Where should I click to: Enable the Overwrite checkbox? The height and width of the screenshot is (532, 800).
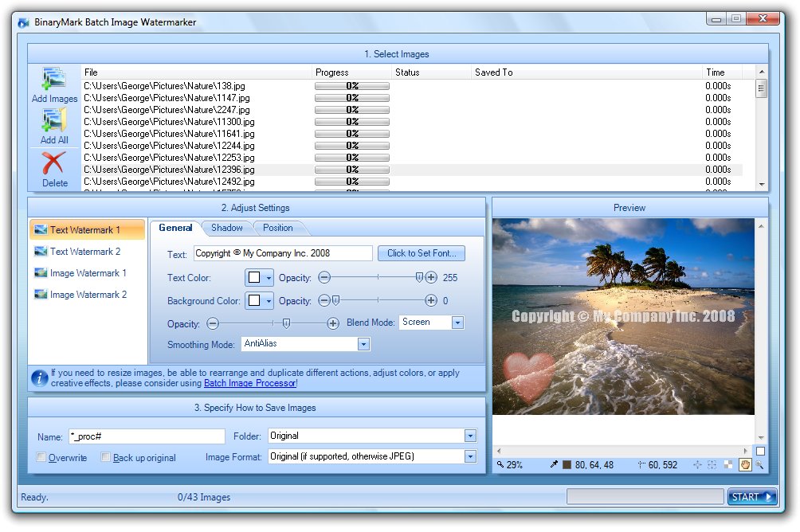[41, 458]
